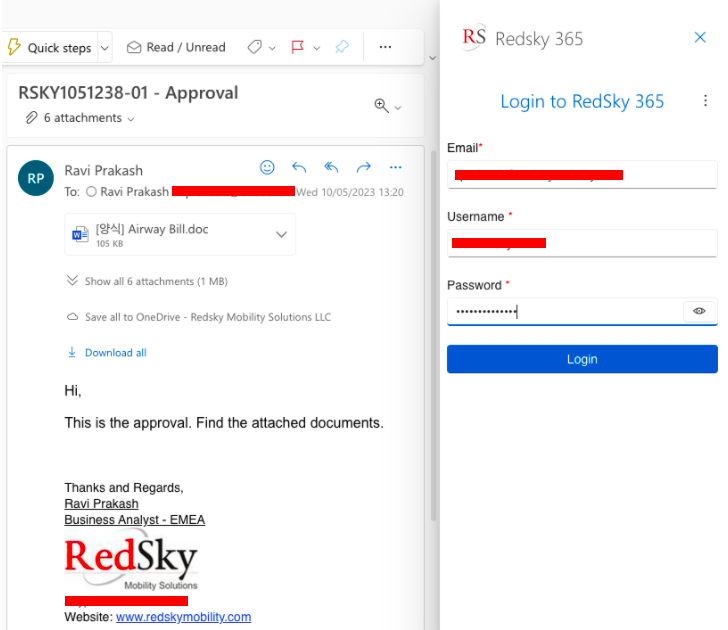Add an emoji reaction to the message
728x630 pixels.
(x=267, y=167)
